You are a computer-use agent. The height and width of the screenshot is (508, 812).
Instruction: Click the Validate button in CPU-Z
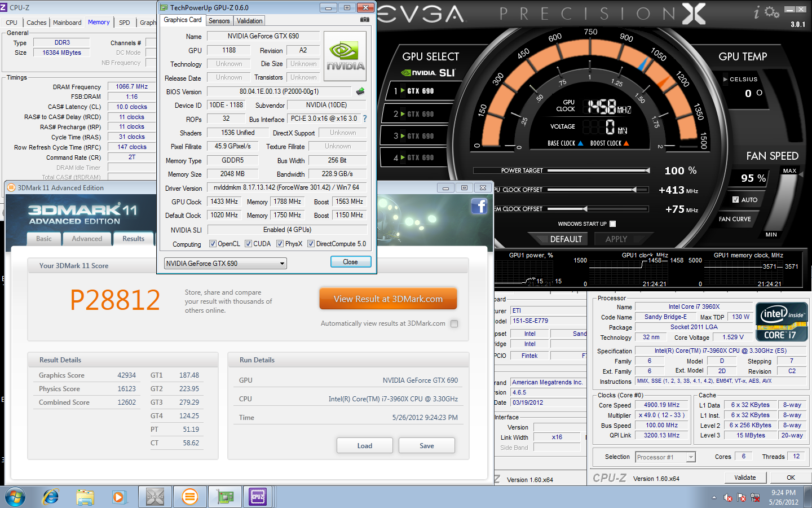point(745,478)
